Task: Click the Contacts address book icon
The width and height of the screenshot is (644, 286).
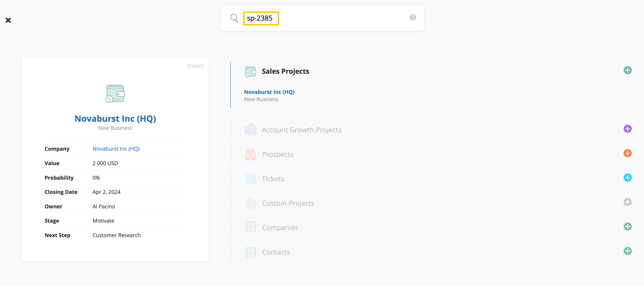Action: click(x=250, y=252)
